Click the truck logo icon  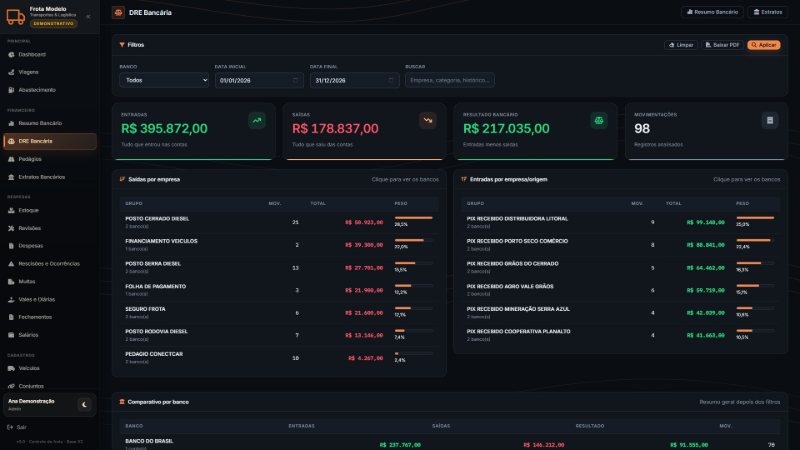[x=15, y=16]
